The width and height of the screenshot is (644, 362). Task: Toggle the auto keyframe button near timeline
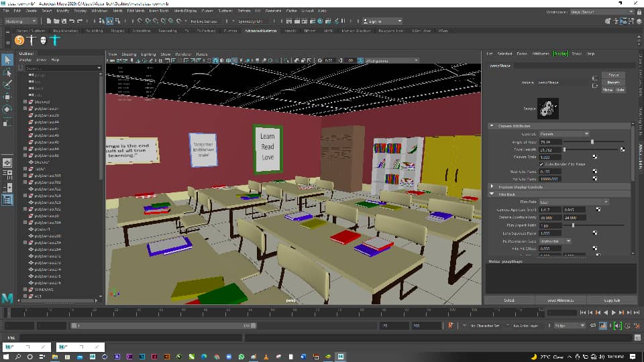point(451,326)
